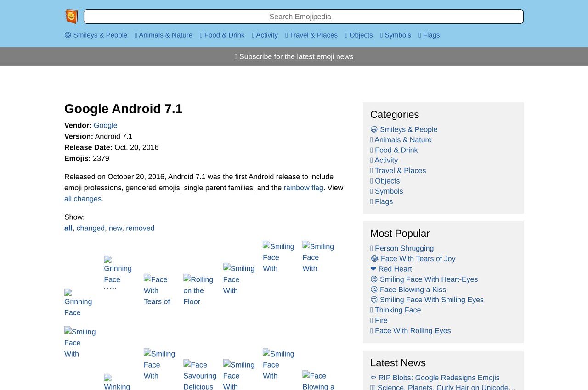The width and height of the screenshot is (588, 390).
Task: Show only changed emojis
Action: tap(90, 228)
